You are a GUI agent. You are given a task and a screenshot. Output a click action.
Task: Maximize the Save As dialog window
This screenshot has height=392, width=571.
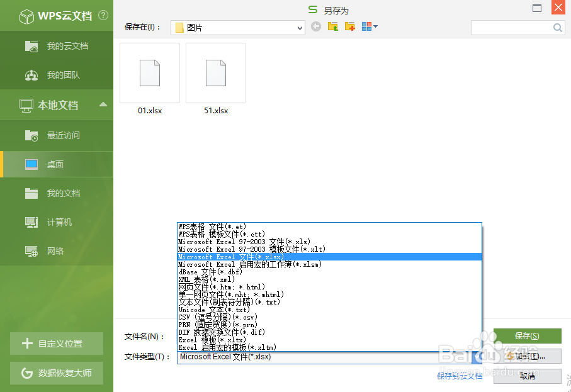537,8
